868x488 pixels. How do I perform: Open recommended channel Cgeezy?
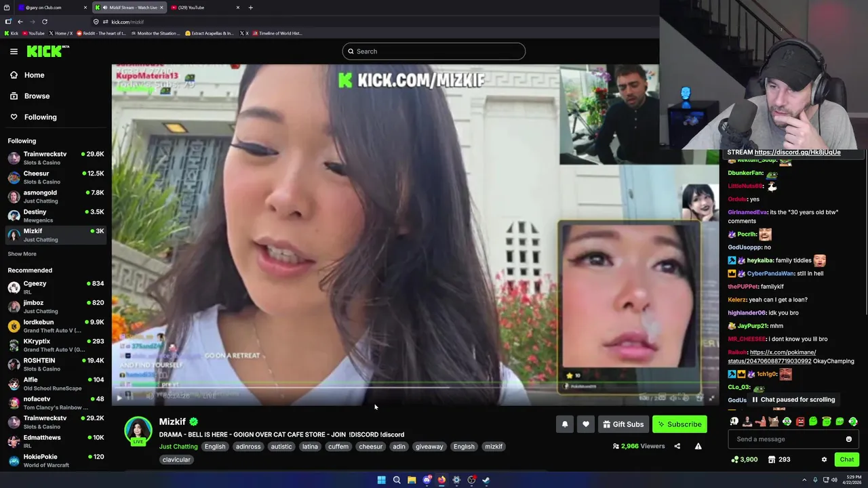pos(56,287)
